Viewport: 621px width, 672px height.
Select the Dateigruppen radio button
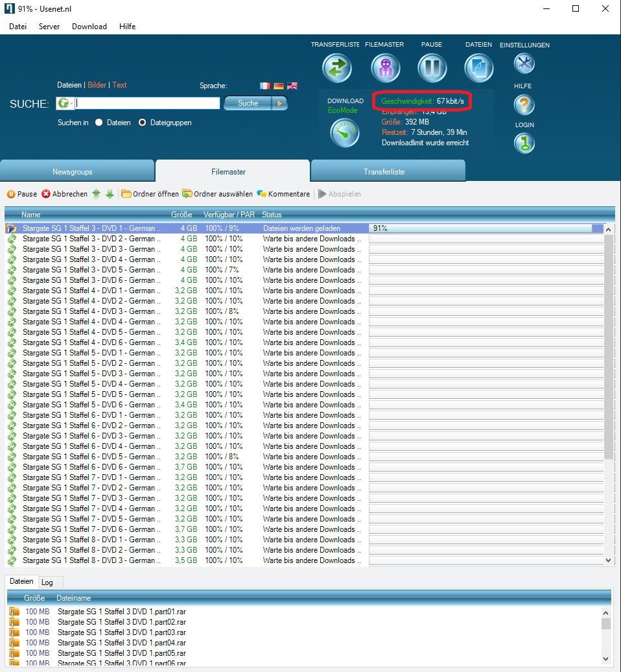click(143, 123)
